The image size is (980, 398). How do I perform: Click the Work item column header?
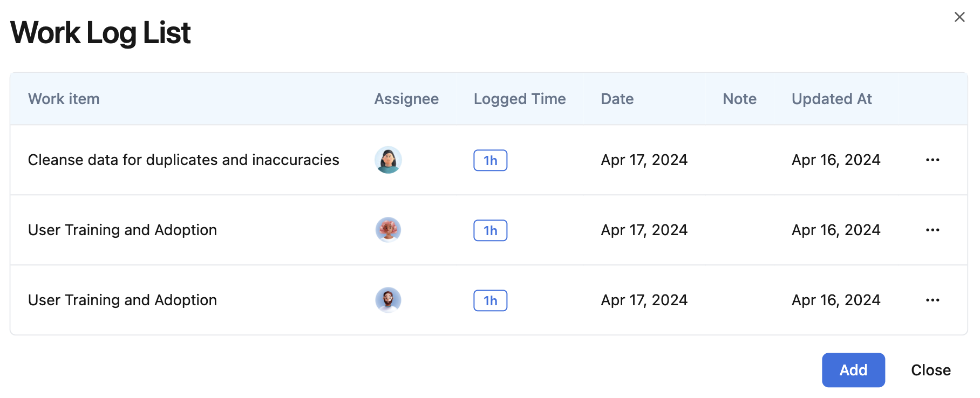(64, 99)
